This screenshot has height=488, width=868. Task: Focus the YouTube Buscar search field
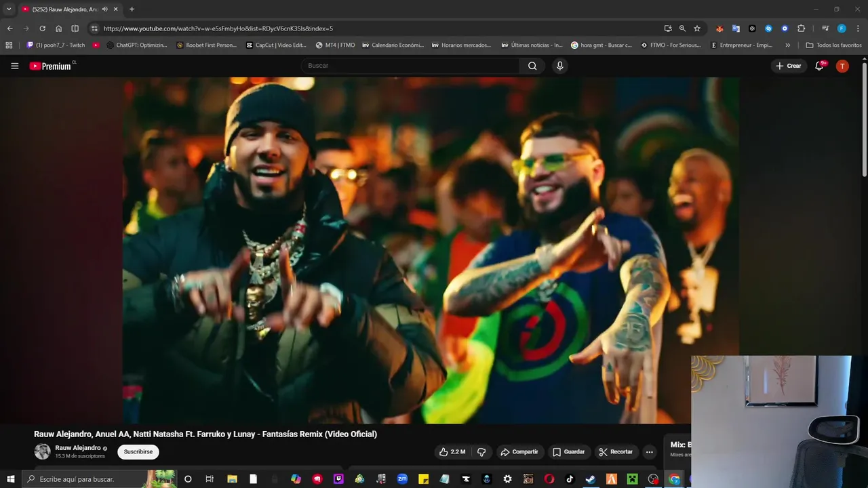pyautogui.click(x=411, y=66)
